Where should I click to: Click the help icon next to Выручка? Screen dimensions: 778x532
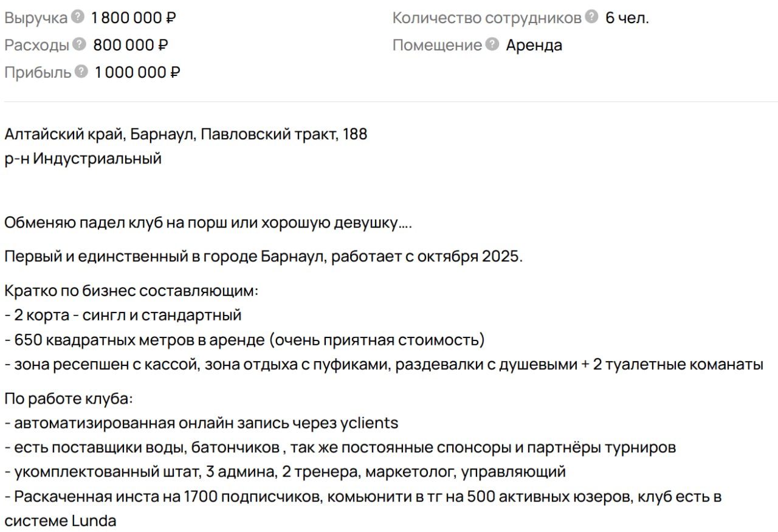coord(77,18)
